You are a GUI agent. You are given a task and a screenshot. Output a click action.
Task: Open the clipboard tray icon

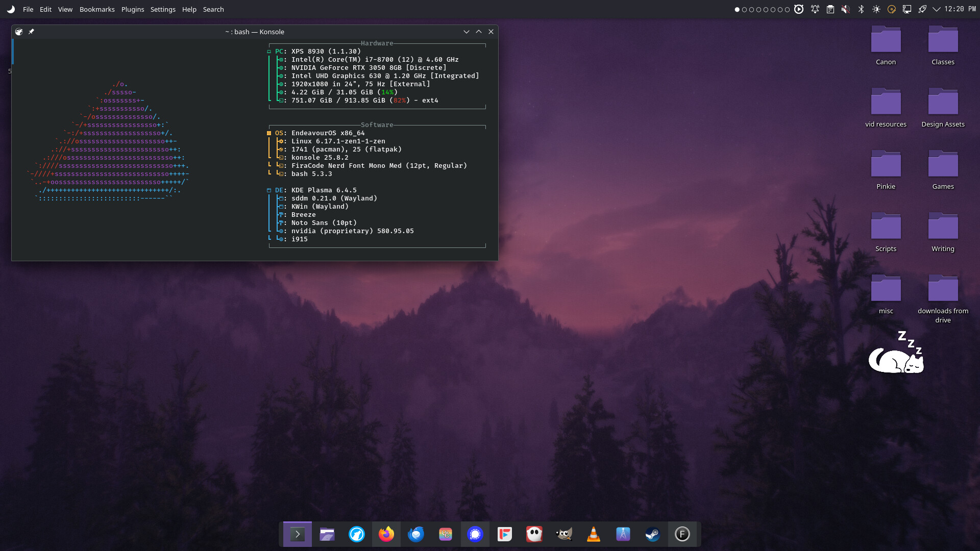click(x=830, y=9)
